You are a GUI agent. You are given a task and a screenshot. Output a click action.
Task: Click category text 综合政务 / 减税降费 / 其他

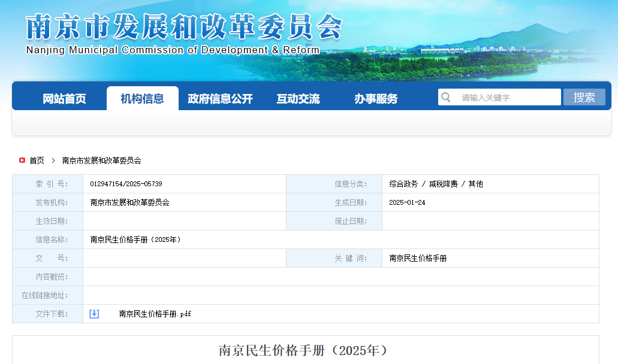coord(436,184)
